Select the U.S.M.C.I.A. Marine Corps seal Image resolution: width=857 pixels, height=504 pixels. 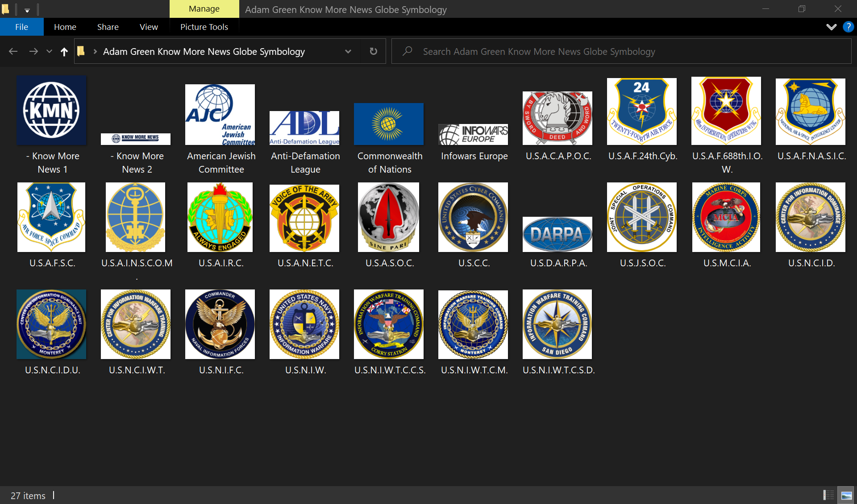point(726,217)
